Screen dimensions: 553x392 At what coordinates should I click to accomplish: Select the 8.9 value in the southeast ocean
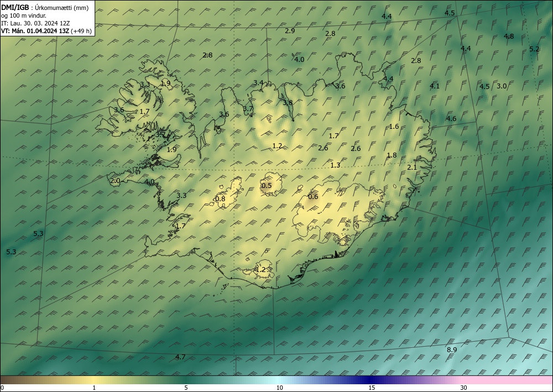452,349
